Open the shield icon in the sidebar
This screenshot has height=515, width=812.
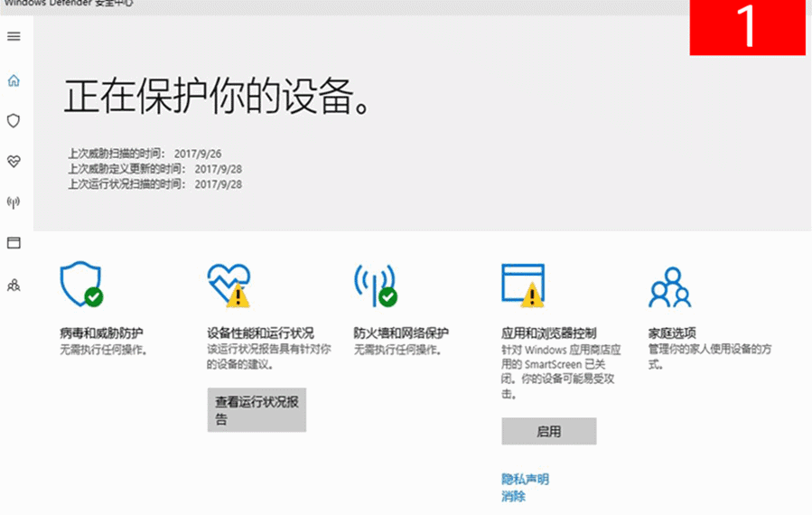(x=14, y=121)
